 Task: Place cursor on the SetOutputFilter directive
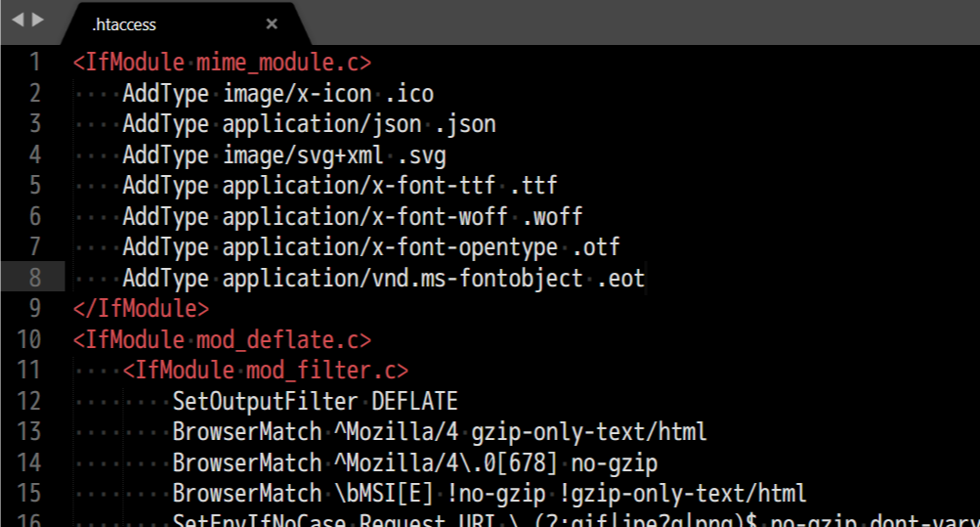click(x=266, y=402)
